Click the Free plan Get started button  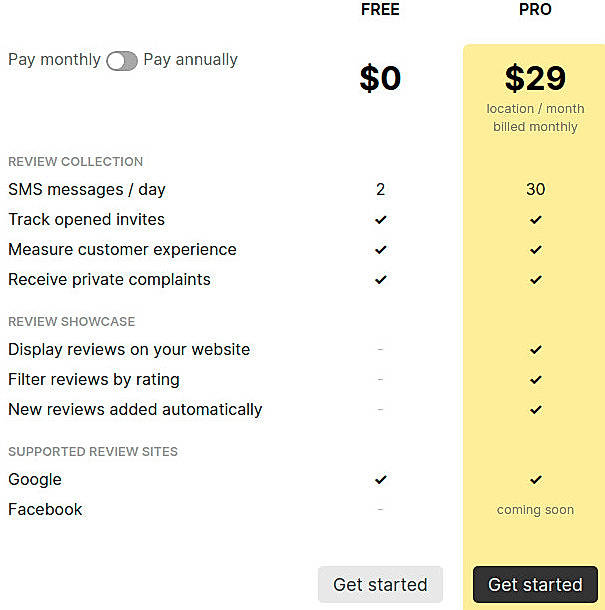tap(380, 585)
